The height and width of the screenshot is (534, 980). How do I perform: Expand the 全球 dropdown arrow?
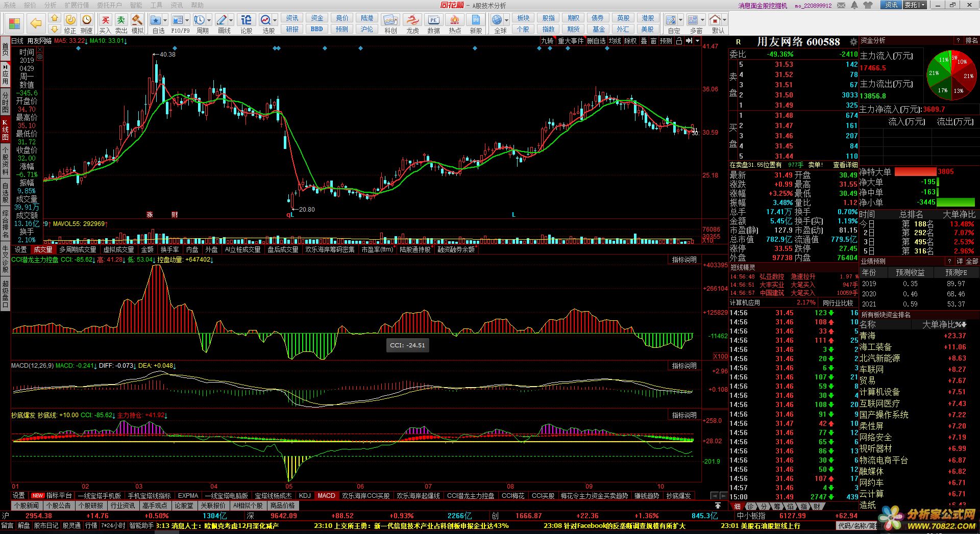coord(507,20)
